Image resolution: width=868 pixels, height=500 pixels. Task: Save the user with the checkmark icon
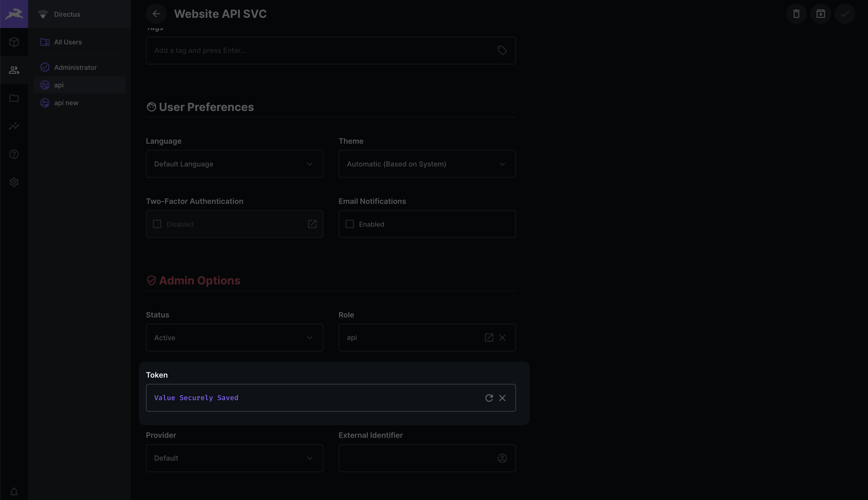(845, 14)
